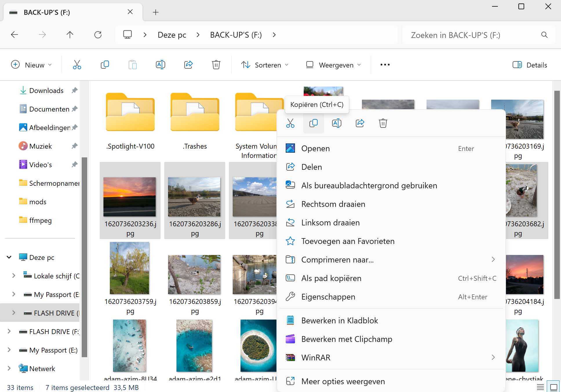Image resolution: width=561 pixels, height=392 pixels.
Task: Expand the Comprimeren naar submenu
Action: point(493,260)
